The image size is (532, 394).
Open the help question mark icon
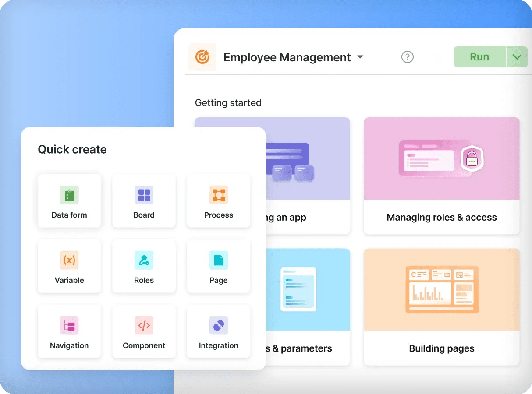tap(407, 57)
